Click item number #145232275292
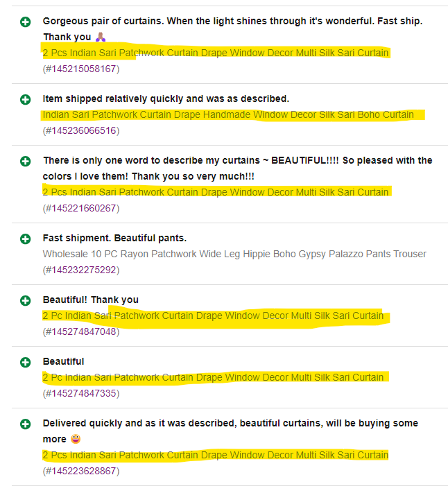This screenshot has width=448, height=493. pos(80,270)
